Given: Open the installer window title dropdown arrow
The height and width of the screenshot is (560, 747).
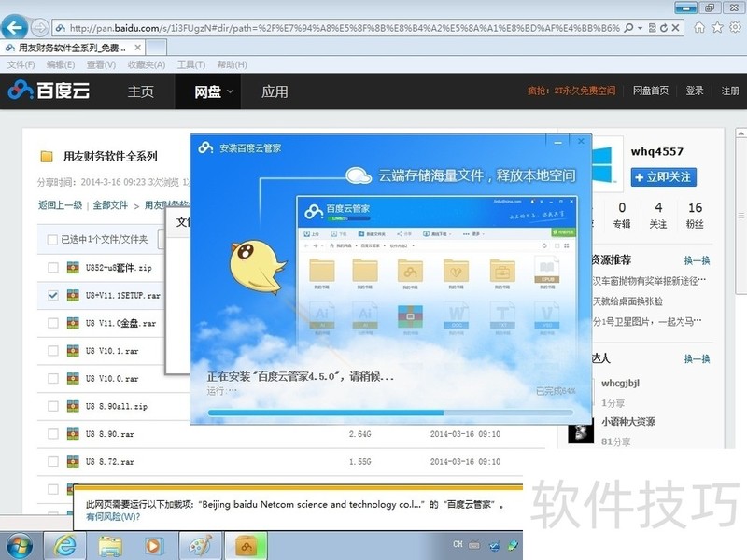Looking at the screenshot, I should (558, 144).
